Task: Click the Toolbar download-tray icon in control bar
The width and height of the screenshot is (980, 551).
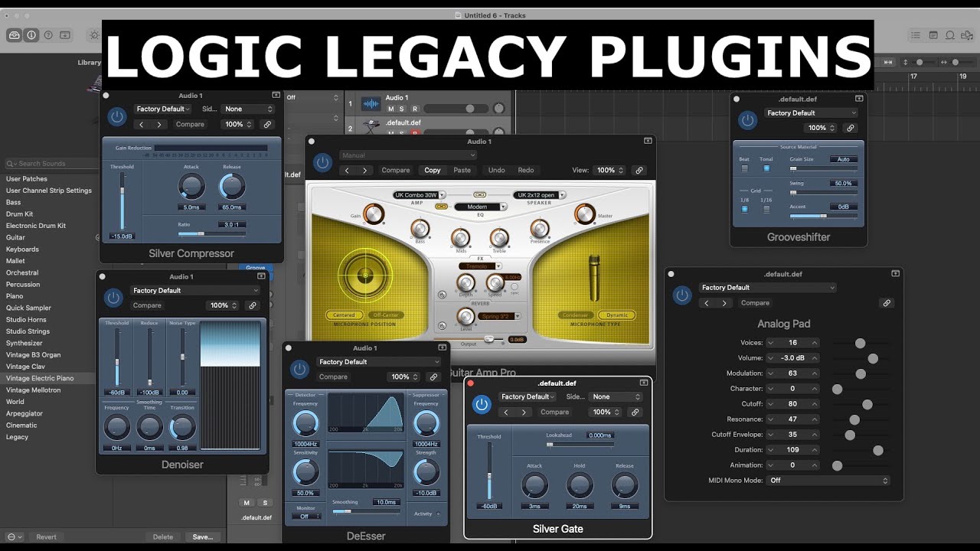Action: click(65, 35)
